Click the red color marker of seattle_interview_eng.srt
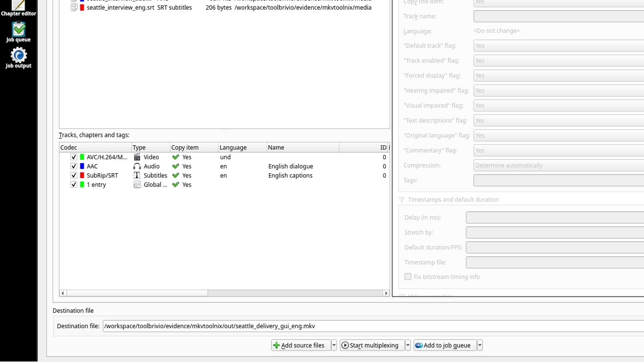 tap(82, 8)
